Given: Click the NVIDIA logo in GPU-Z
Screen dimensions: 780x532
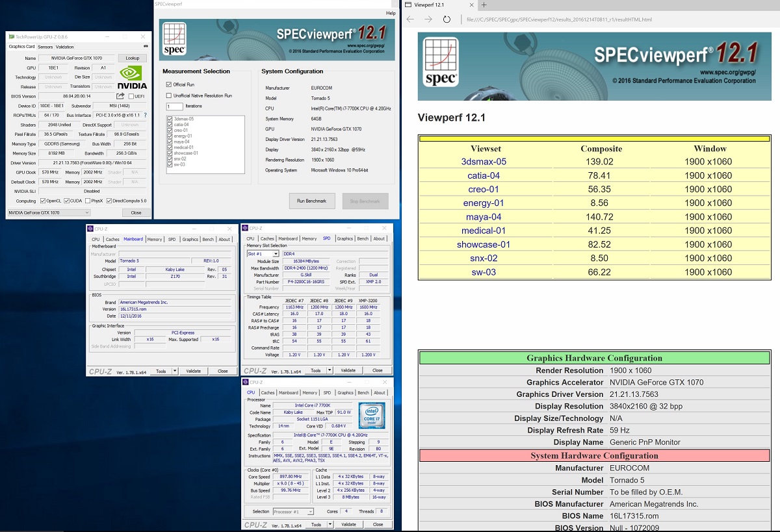Looking at the screenshot, I should coord(133,76).
